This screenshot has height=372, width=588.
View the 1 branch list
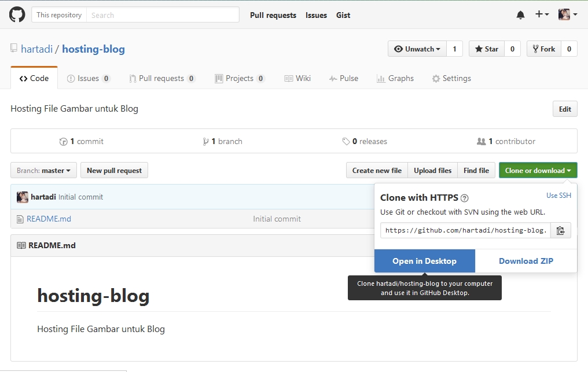point(222,141)
